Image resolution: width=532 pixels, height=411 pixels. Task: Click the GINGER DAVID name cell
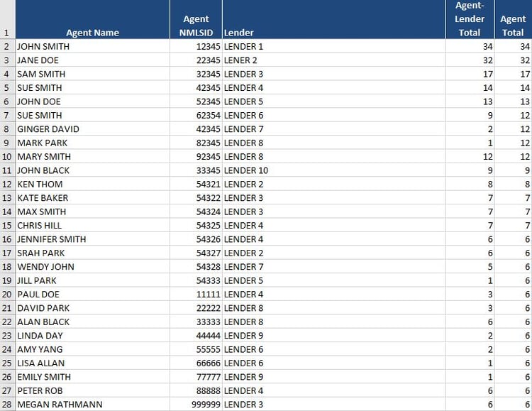pyautogui.click(x=92, y=128)
